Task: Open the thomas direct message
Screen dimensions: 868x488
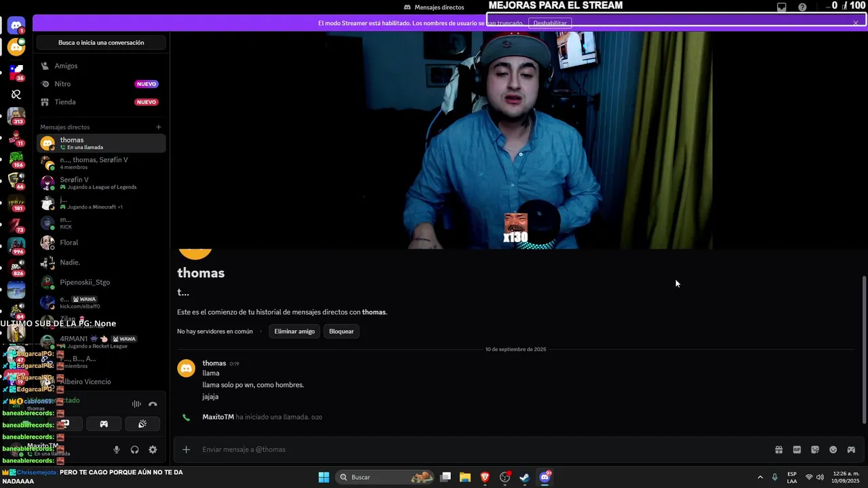Action: pyautogui.click(x=101, y=143)
